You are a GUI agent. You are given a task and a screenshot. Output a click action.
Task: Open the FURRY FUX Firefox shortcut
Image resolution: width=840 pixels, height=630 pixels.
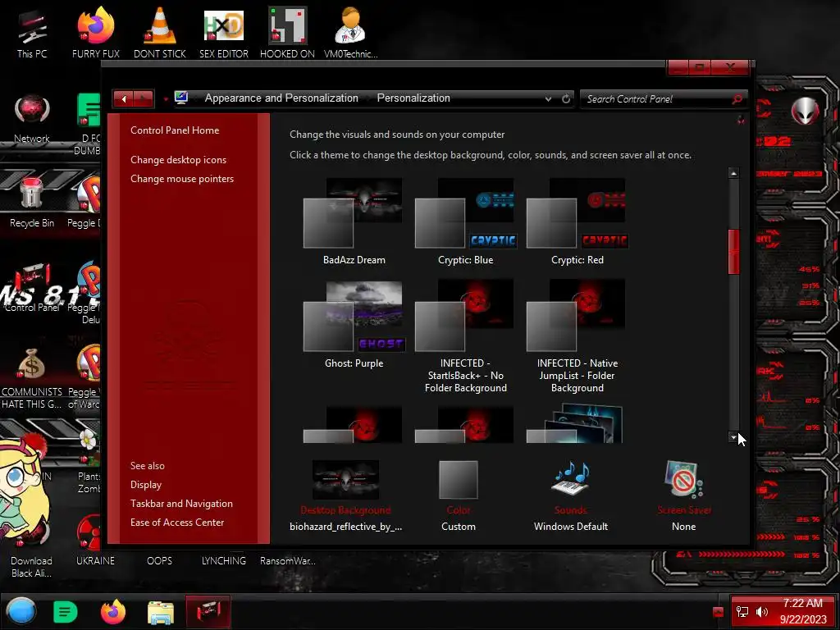tap(96, 33)
